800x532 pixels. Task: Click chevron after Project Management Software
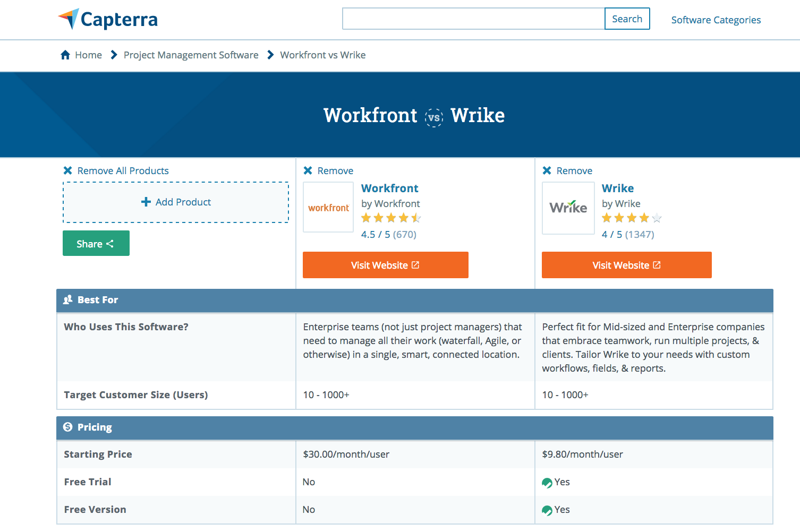coord(270,55)
